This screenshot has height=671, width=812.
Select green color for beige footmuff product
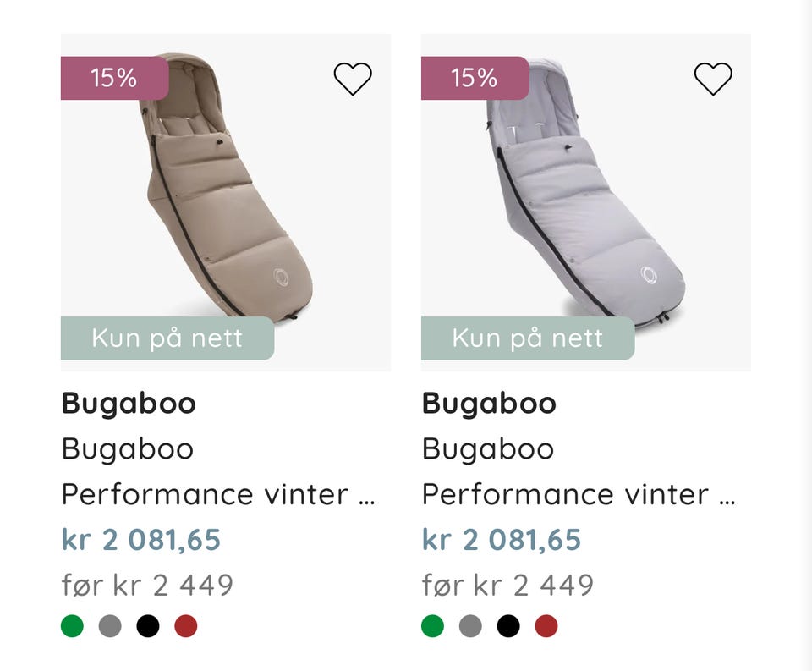(73, 626)
